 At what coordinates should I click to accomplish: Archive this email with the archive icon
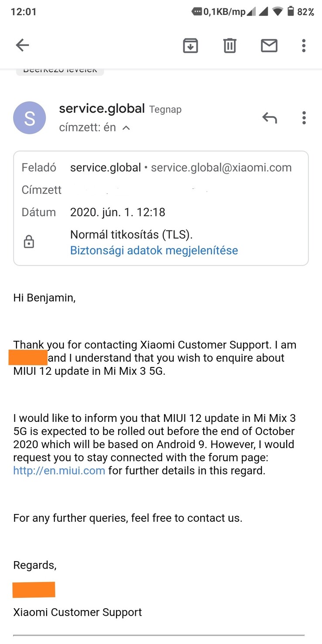tap(190, 45)
